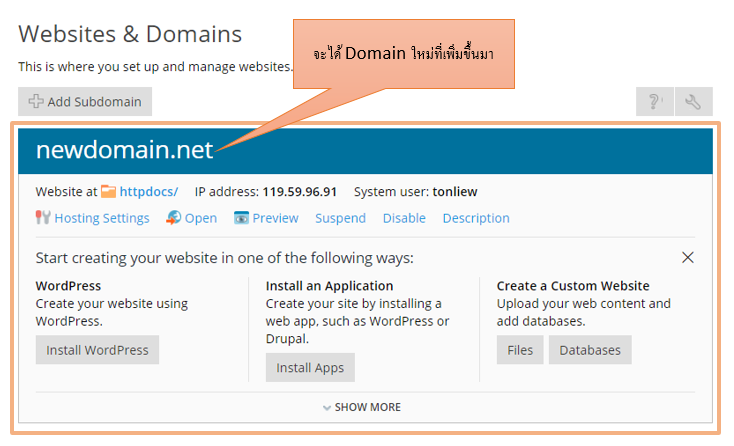Click the system user tonliew
Screen dimensions: 734x446
(x=455, y=192)
